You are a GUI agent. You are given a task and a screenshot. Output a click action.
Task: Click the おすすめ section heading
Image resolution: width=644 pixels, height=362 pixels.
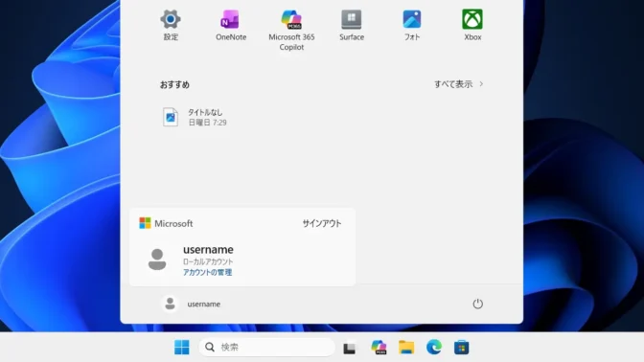pos(174,84)
